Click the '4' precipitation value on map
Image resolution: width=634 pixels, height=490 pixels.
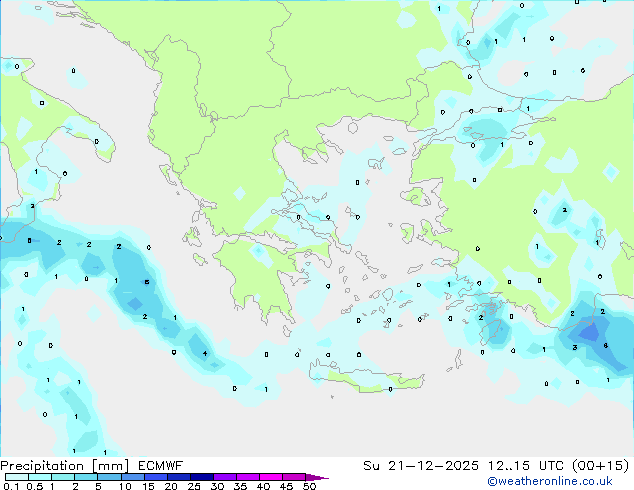coord(205,353)
